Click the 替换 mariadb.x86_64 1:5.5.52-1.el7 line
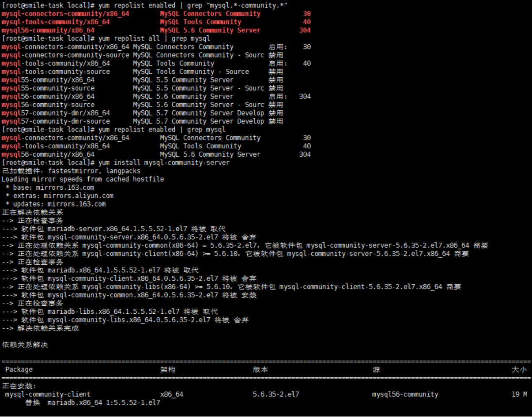The height and width of the screenshot is (417, 532). pos(92,402)
